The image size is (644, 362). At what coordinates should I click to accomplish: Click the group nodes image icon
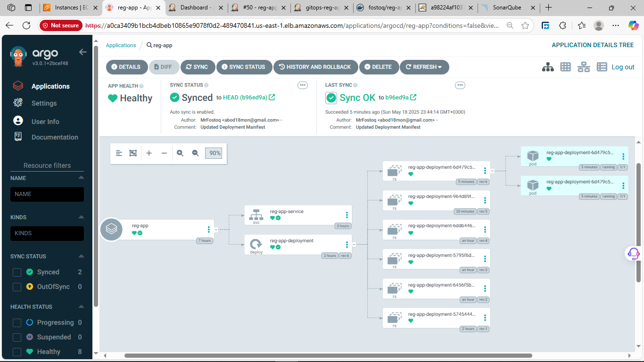coord(133,153)
